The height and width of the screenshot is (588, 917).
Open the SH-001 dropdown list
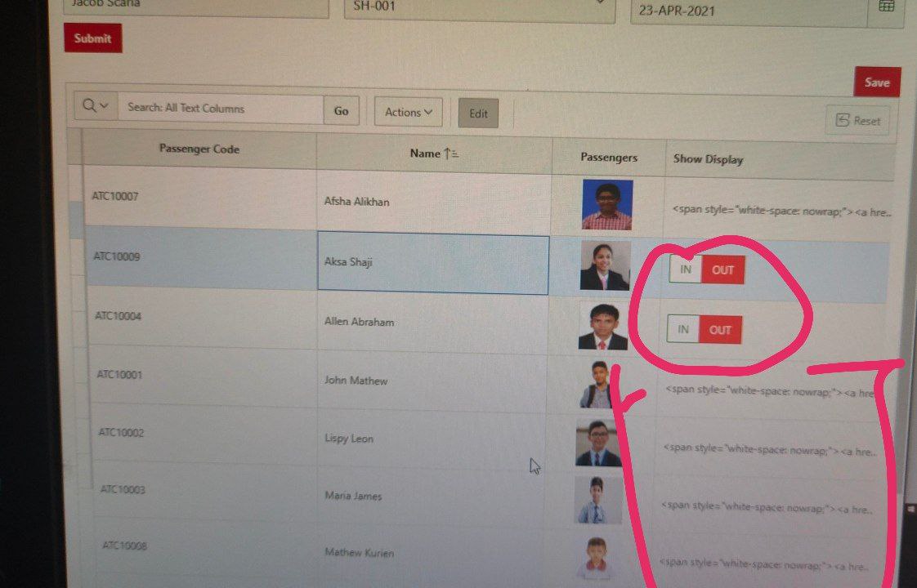click(480, 8)
